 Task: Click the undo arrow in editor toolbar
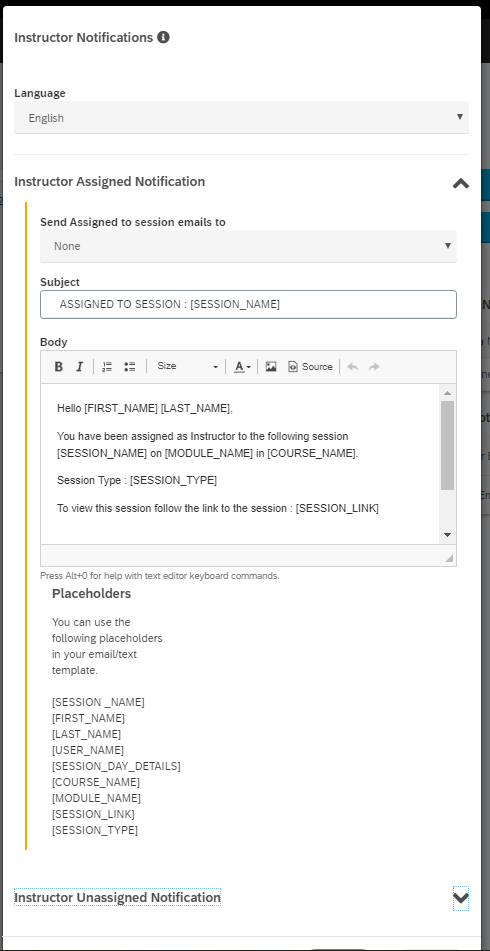click(x=352, y=366)
